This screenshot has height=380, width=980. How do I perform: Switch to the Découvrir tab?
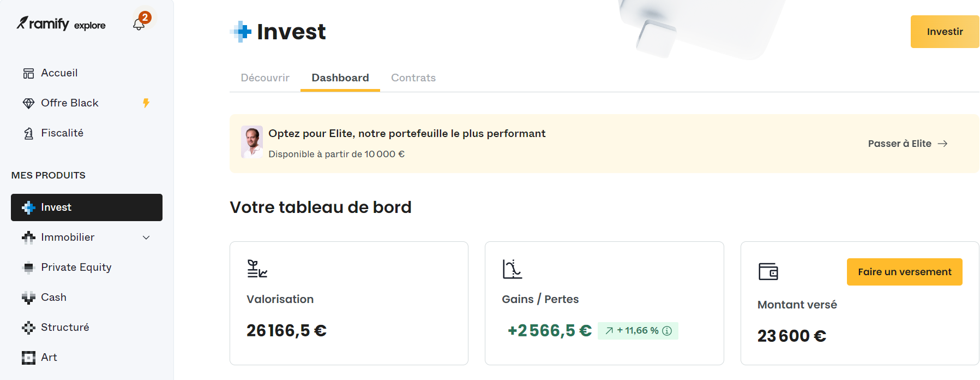click(265, 78)
